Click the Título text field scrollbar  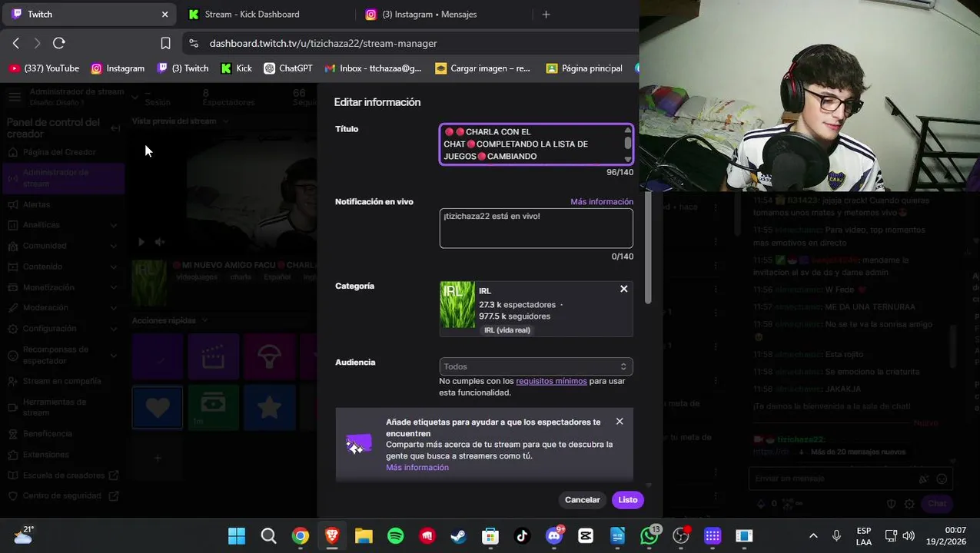tap(627, 144)
